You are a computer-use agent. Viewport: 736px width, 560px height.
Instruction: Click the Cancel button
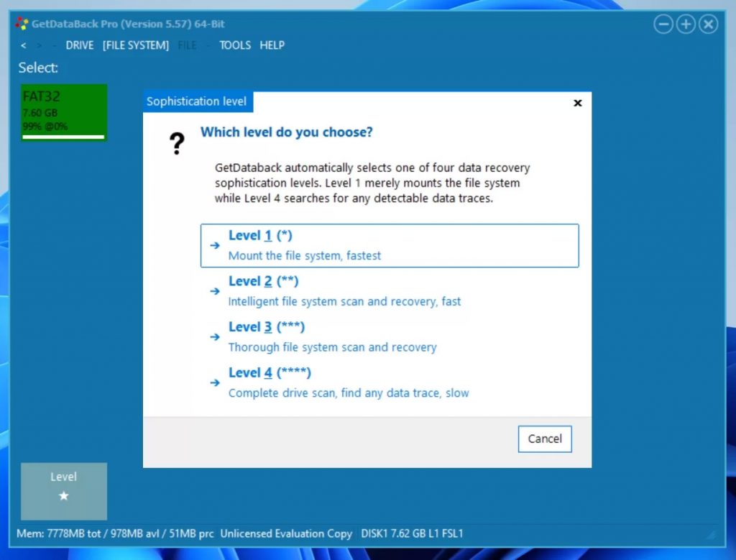click(544, 439)
